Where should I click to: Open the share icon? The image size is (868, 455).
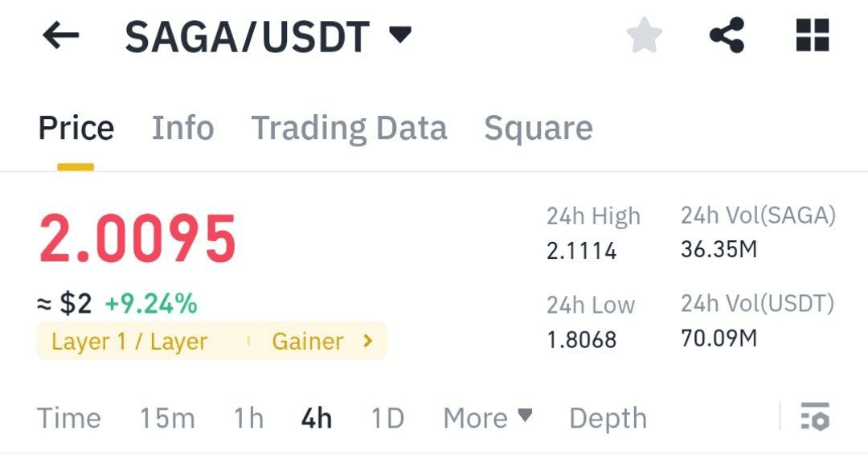pos(727,35)
